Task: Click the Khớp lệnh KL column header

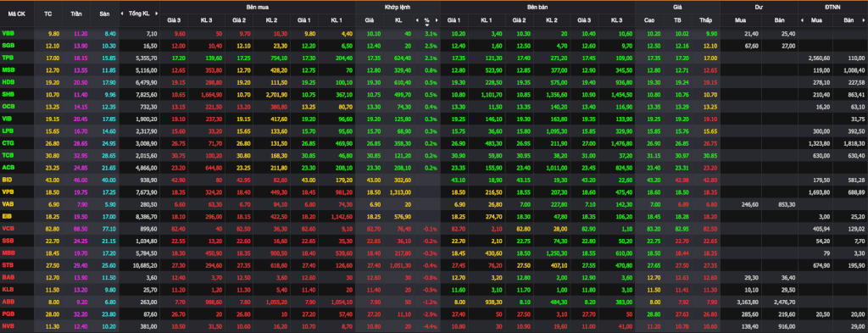Action: click(398, 20)
